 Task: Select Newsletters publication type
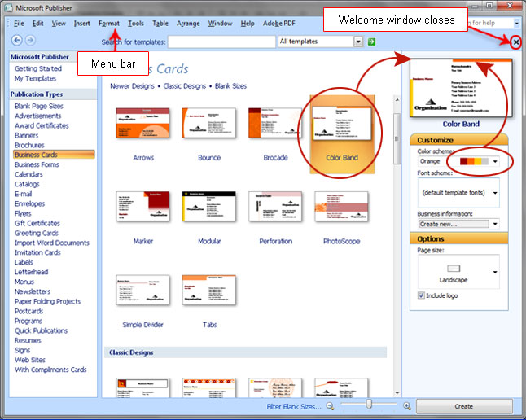tap(33, 291)
